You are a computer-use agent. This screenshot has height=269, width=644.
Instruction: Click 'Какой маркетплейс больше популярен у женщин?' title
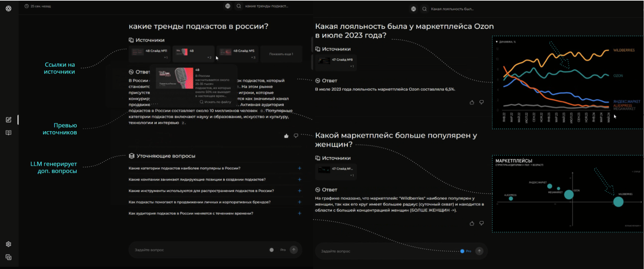(x=396, y=140)
